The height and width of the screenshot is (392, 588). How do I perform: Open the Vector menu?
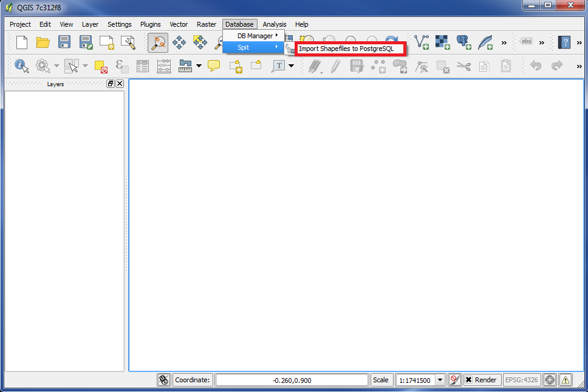pos(179,24)
